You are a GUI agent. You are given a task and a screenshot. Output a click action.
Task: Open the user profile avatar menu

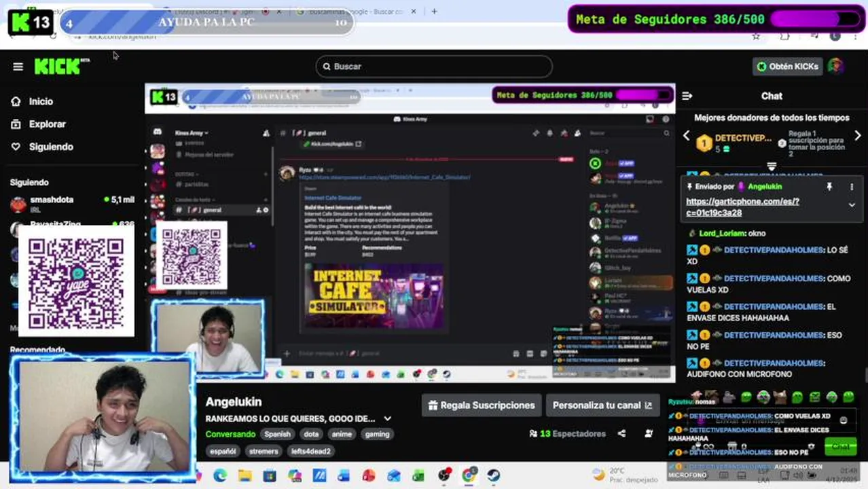coord(836,66)
